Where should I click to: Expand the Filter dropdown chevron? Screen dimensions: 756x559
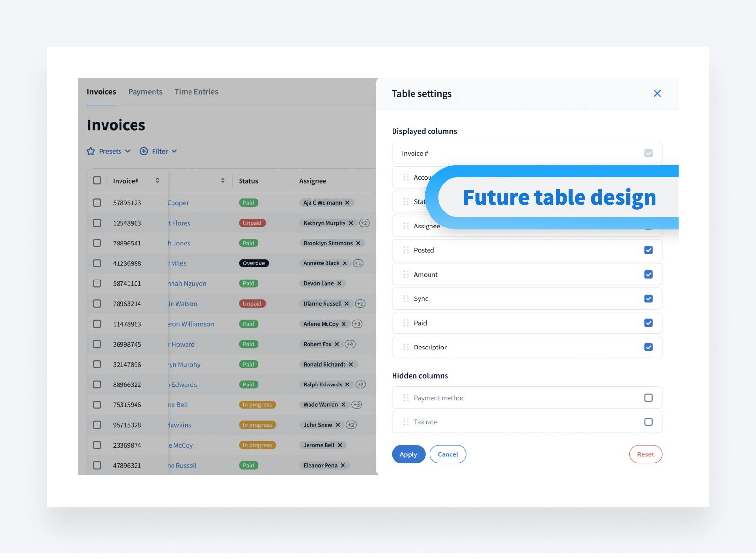pyautogui.click(x=174, y=151)
